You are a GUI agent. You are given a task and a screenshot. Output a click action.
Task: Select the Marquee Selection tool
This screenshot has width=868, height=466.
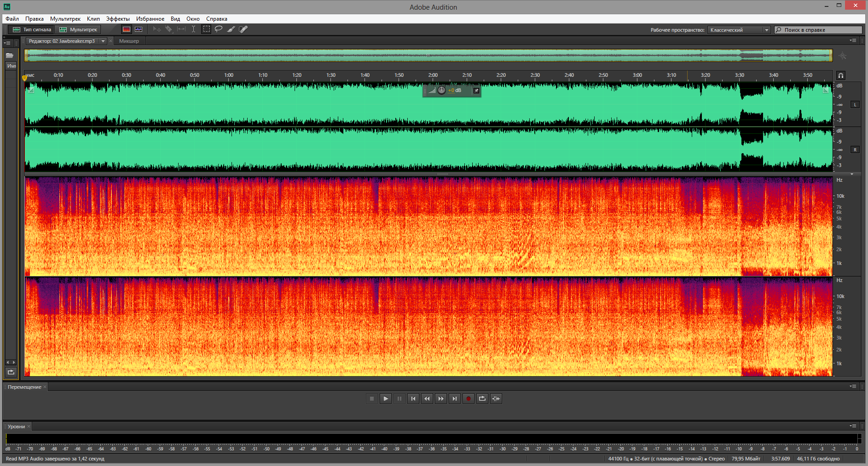coord(206,29)
